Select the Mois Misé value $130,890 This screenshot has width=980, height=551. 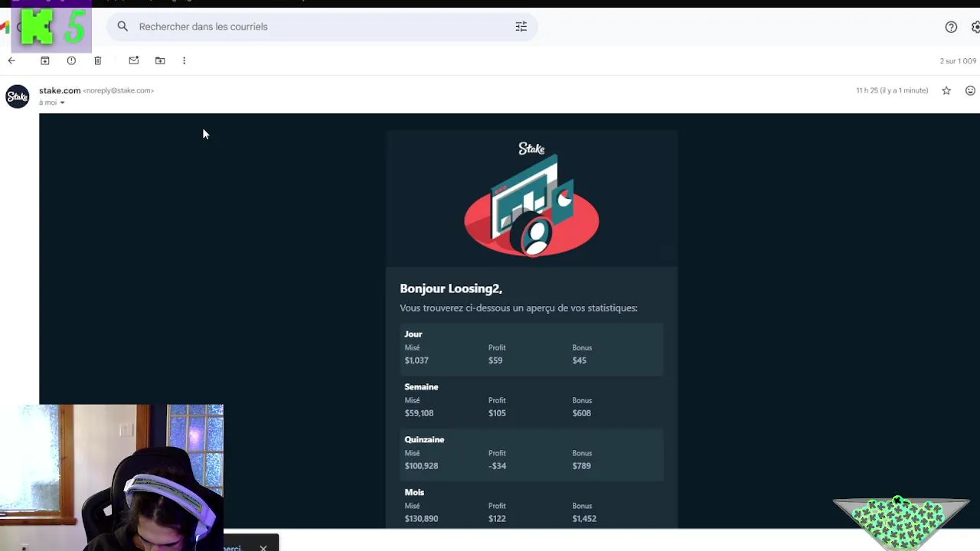[x=421, y=519]
